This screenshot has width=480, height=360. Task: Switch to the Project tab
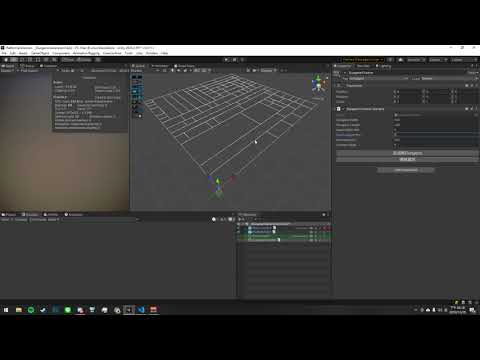[x=9, y=214]
